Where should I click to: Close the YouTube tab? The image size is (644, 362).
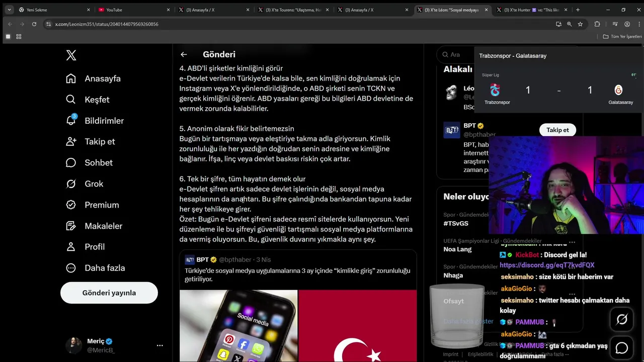(168, 10)
